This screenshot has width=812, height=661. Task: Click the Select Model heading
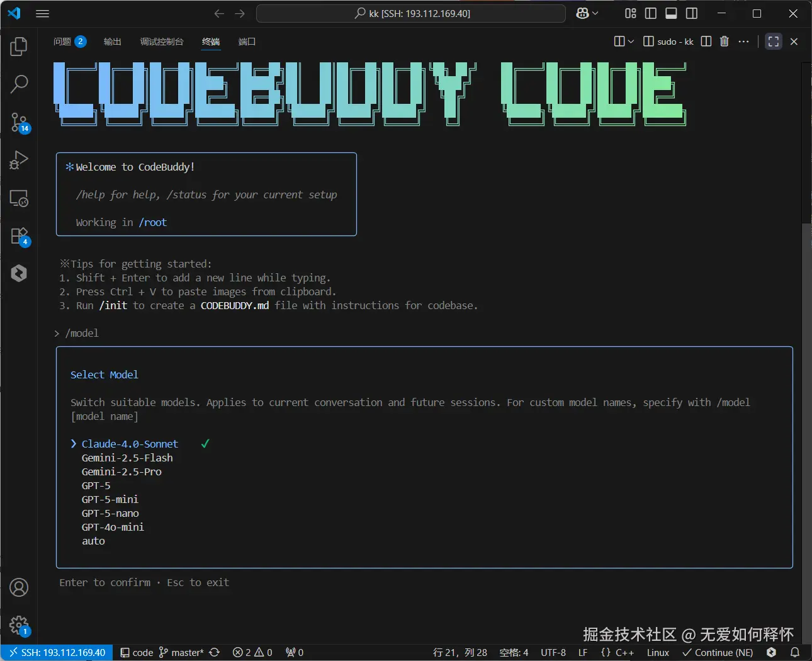coord(104,375)
